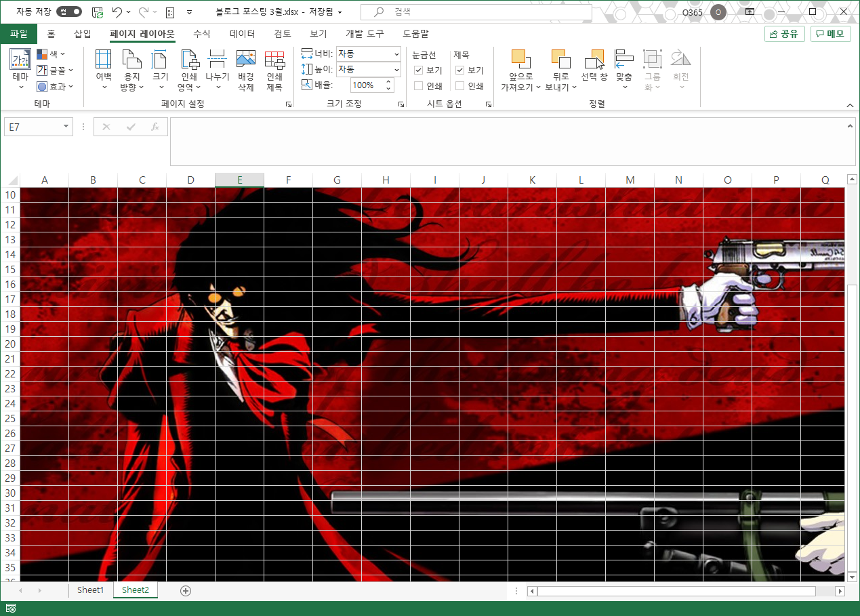Click inside the formula bar

click(506, 141)
